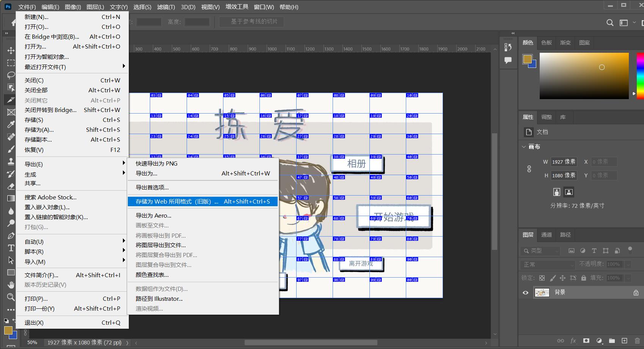Image resolution: width=644 pixels, height=349 pixels.
Task: Select the Spot Healing Brush tool
Action: pyautogui.click(x=11, y=137)
